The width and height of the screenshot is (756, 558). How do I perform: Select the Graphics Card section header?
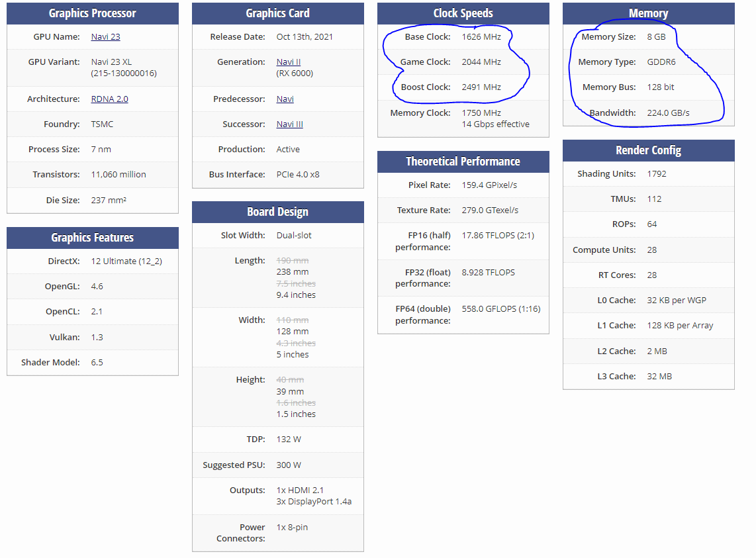[278, 13]
